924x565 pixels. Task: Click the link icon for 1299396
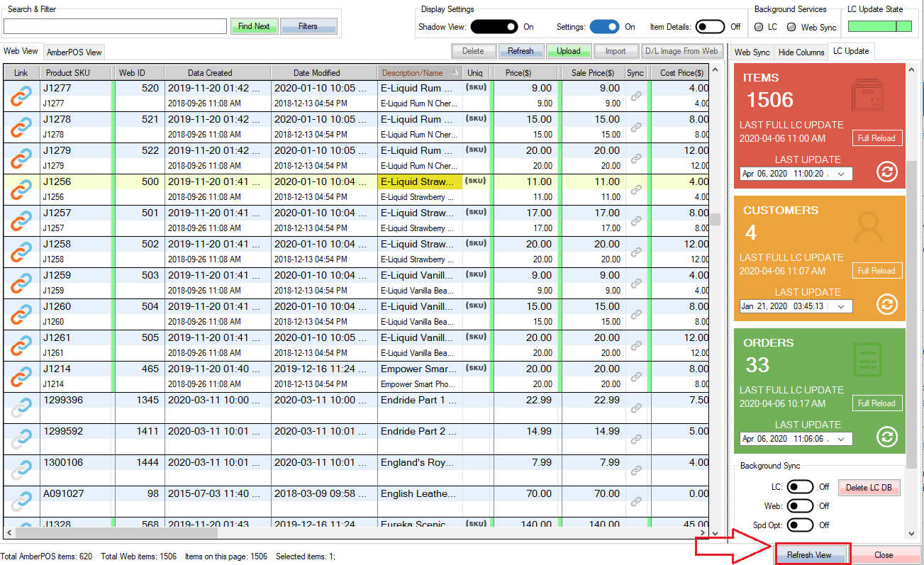(21, 408)
